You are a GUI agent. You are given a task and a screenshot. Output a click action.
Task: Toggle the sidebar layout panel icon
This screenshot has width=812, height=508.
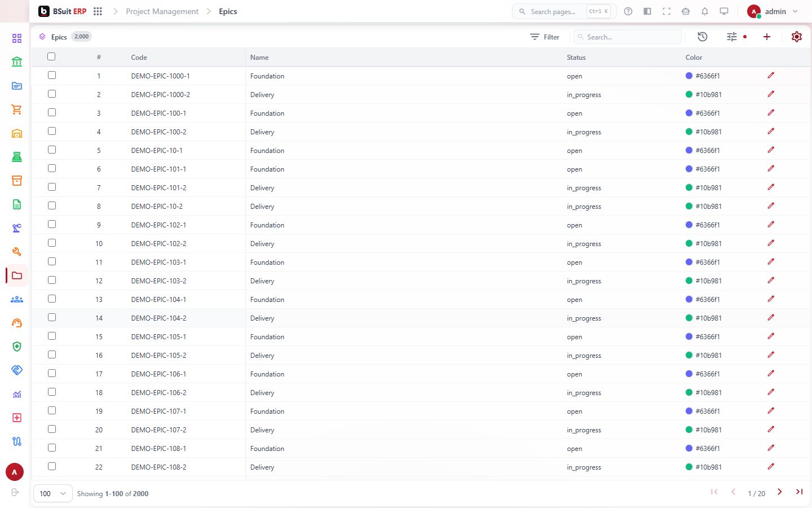[x=647, y=11]
